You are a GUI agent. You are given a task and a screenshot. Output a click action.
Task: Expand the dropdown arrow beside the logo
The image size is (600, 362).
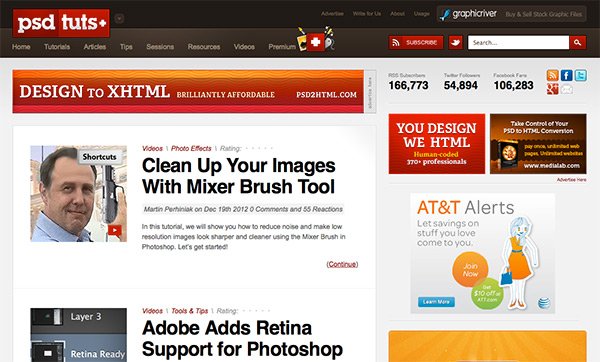[x=119, y=18]
